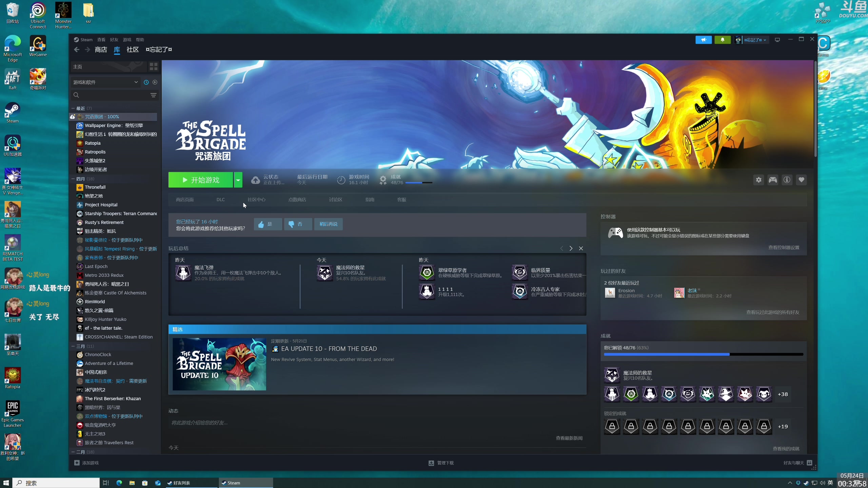Screen dimensions: 868x488
Task: Show previous post-game summary arrow
Action: tap(561, 248)
